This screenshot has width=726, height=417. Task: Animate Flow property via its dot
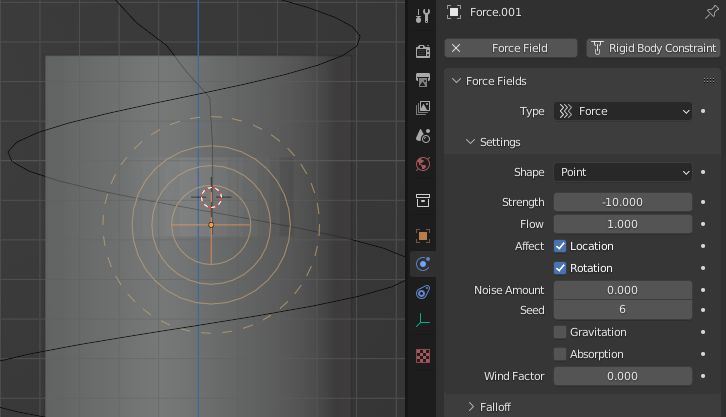[x=703, y=224]
